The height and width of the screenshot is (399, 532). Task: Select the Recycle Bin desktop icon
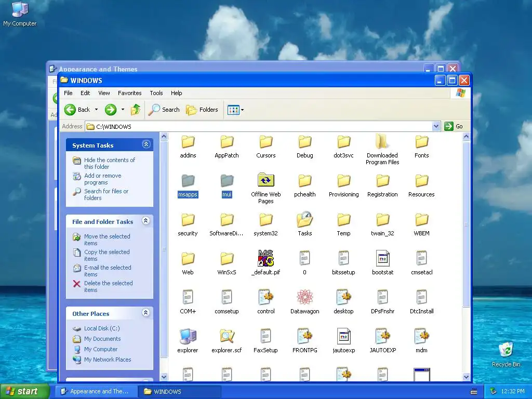506,355
